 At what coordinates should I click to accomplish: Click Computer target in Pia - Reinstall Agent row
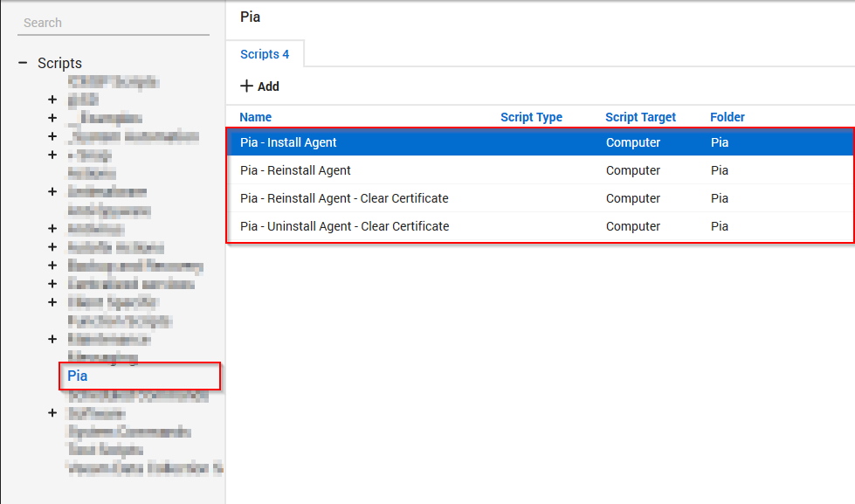tap(633, 170)
